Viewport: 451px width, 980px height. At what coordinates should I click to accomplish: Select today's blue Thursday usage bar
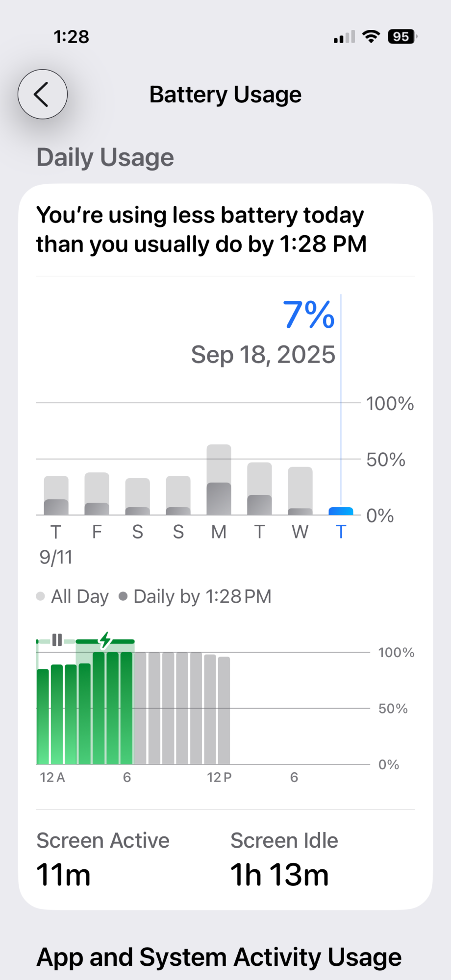click(341, 511)
